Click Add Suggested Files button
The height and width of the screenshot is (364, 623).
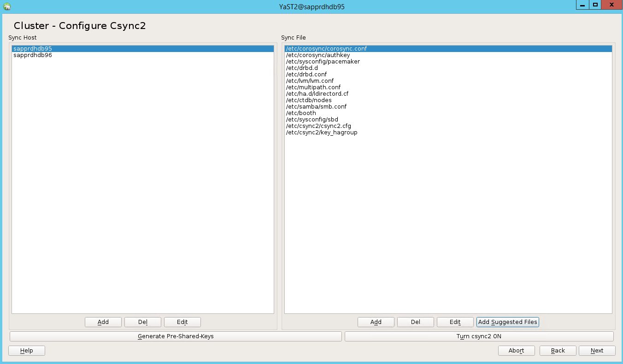[508, 322]
